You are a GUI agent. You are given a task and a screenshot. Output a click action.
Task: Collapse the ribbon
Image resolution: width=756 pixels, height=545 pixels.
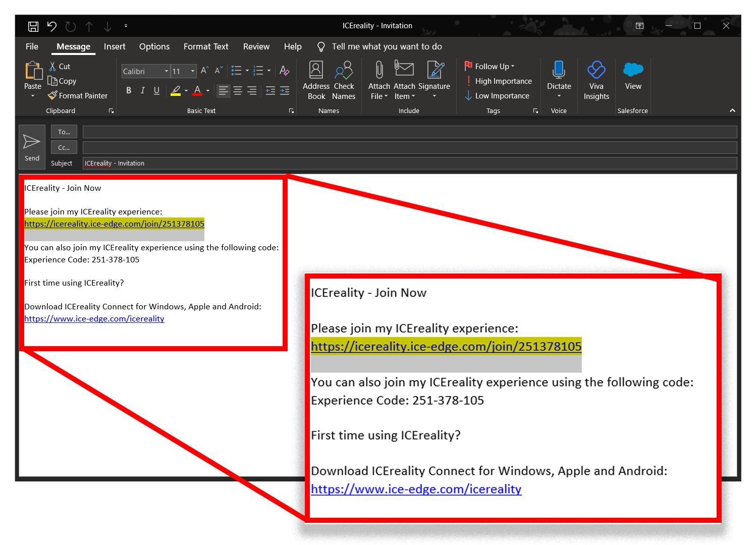(732, 111)
